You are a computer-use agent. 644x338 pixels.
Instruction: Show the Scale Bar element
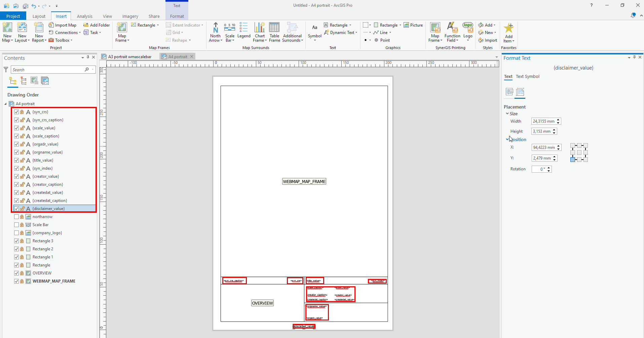point(16,225)
